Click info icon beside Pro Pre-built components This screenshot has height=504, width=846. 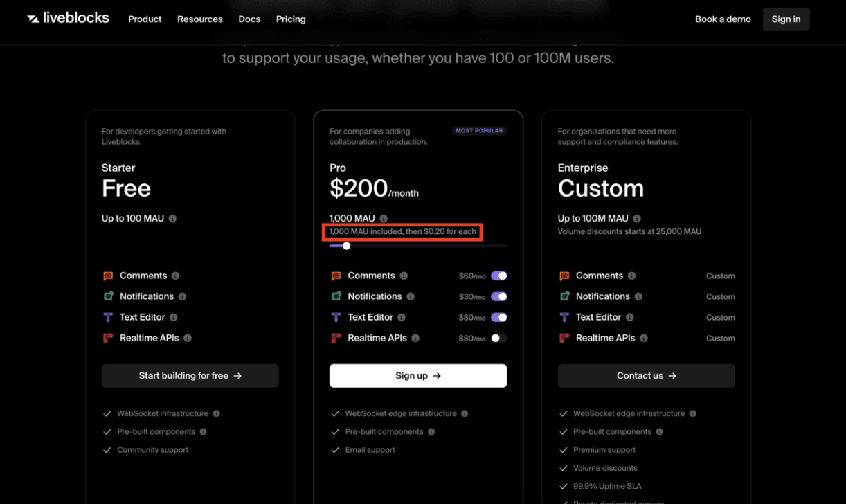point(431,431)
